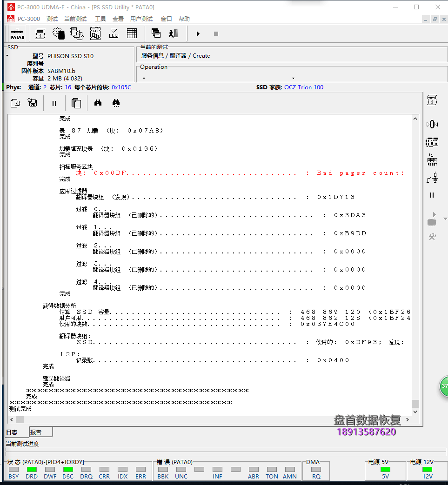This screenshot has height=485, width=448.
Task: Click the 12V power indicator
Action: coord(427,470)
